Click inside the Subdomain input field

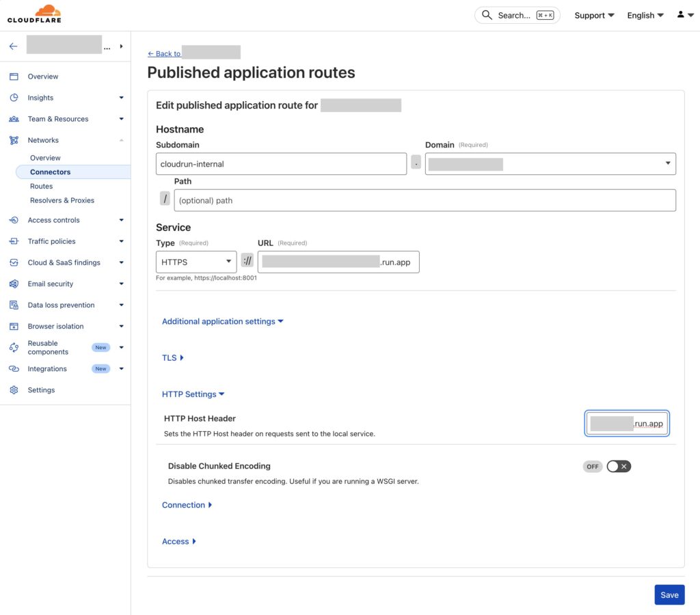click(280, 163)
